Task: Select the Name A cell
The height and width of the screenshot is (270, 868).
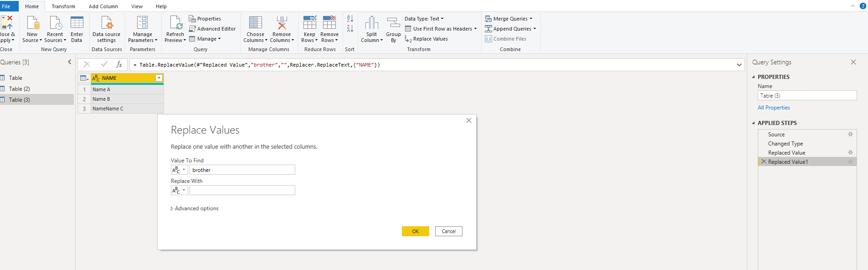Action: [127, 89]
